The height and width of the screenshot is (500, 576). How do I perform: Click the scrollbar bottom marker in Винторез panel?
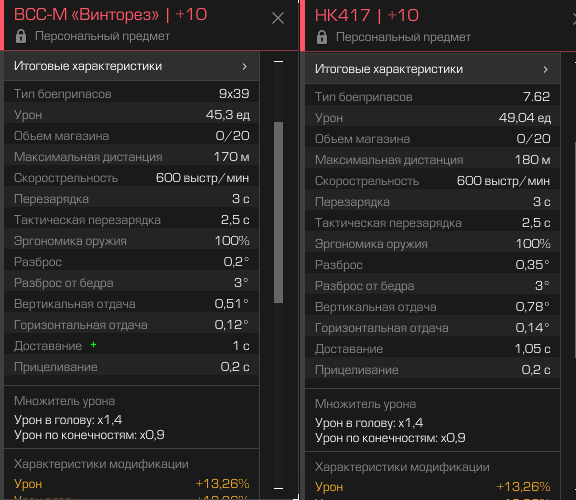(278, 488)
